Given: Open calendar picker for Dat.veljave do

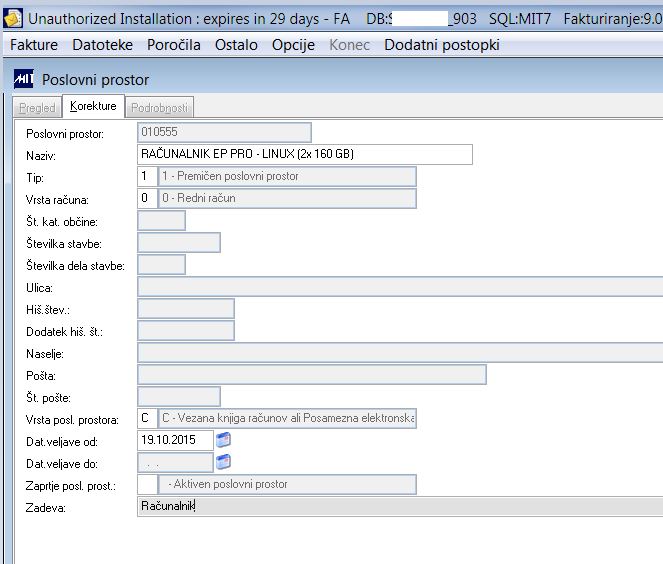Looking at the screenshot, I should click(223, 462).
